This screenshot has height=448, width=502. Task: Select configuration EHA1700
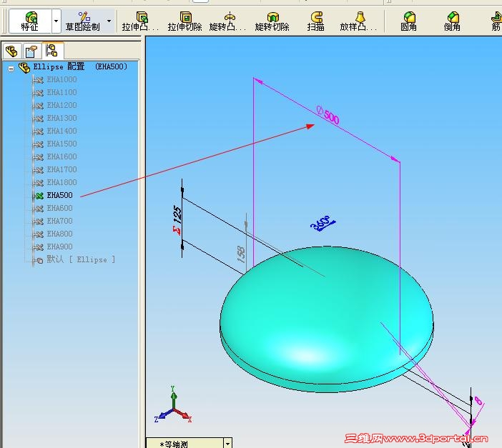[x=61, y=169]
